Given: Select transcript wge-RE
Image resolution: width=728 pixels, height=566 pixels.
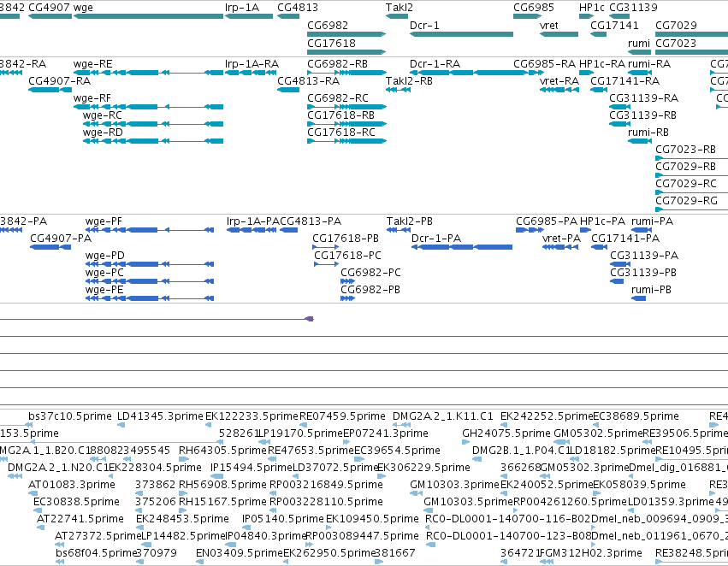Looking at the screenshot, I should [x=149, y=73].
